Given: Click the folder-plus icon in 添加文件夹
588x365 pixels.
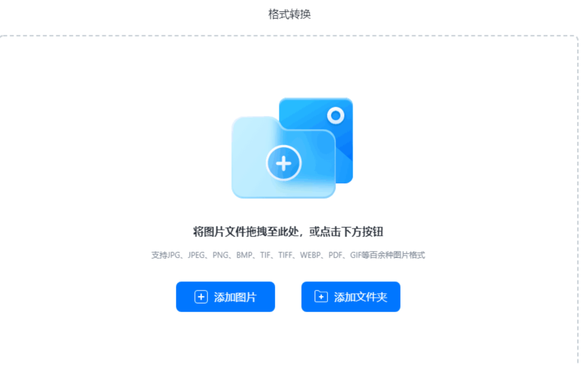Looking at the screenshot, I should click(x=321, y=296).
